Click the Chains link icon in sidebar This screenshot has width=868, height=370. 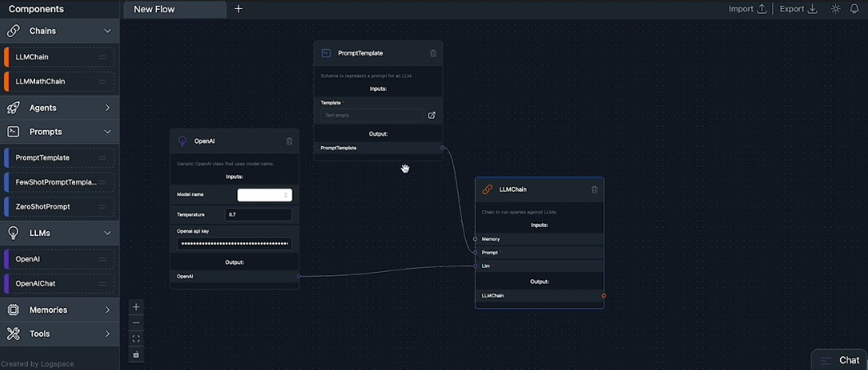(x=13, y=31)
